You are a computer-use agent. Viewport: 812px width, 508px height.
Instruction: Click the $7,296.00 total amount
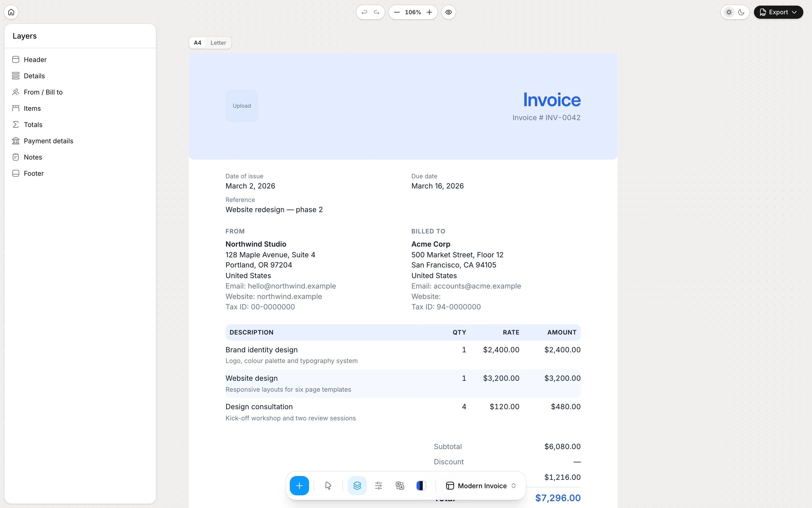[x=558, y=498]
